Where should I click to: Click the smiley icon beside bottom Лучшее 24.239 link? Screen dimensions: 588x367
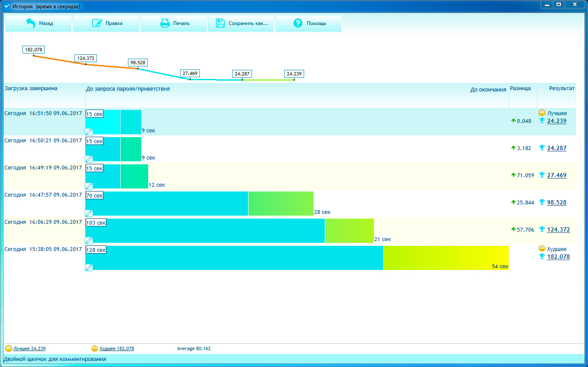[x=9, y=348]
